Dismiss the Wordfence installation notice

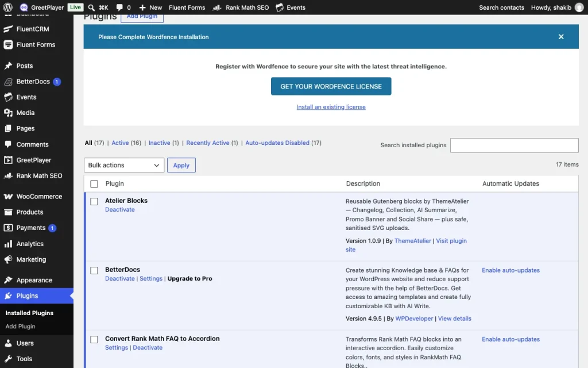click(561, 37)
